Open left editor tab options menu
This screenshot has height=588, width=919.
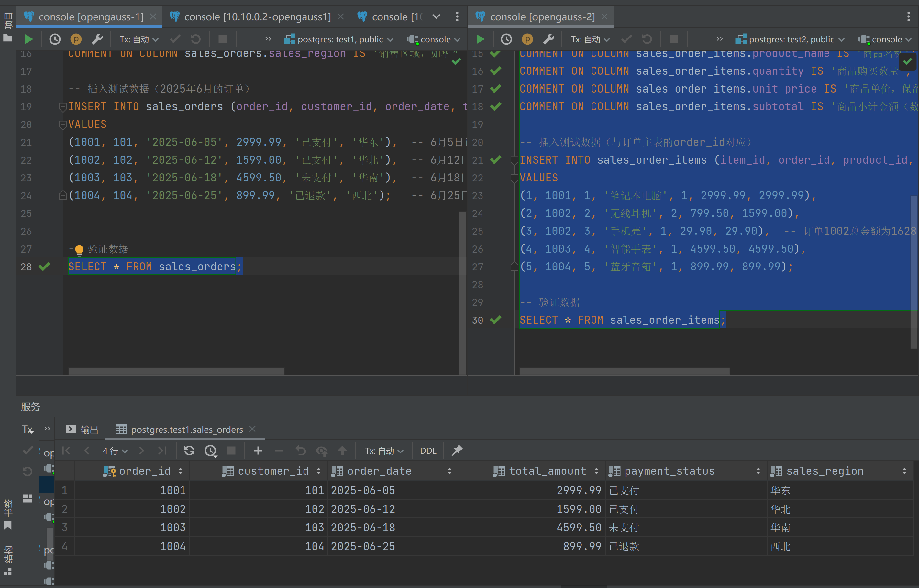457,16
